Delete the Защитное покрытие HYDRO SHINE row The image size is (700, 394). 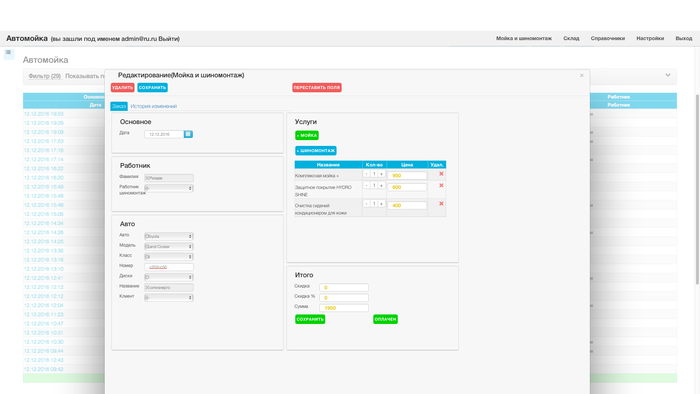(441, 185)
